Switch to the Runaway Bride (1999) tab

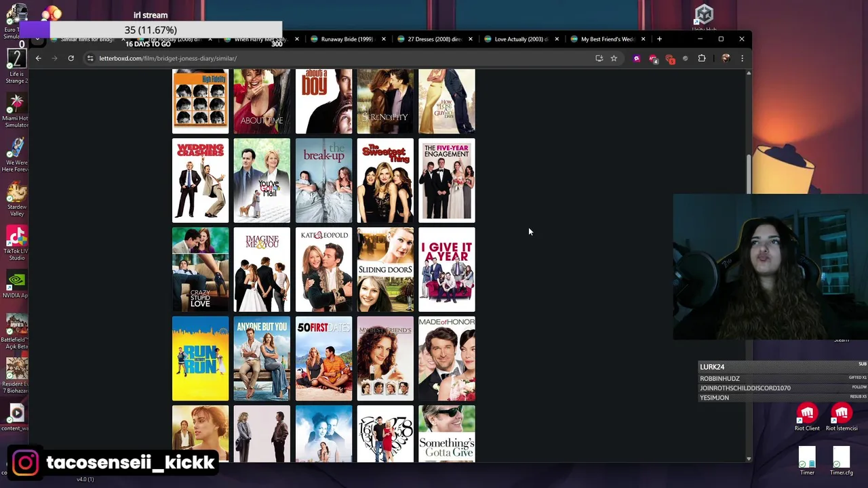(347, 39)
